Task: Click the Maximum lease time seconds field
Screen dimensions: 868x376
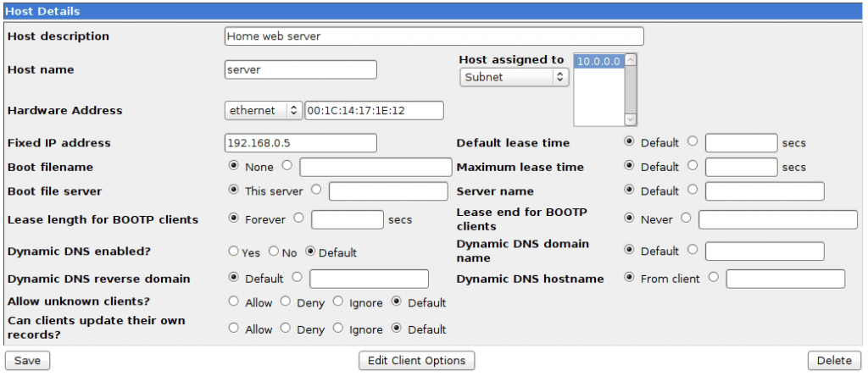Action: click(741, 167)
